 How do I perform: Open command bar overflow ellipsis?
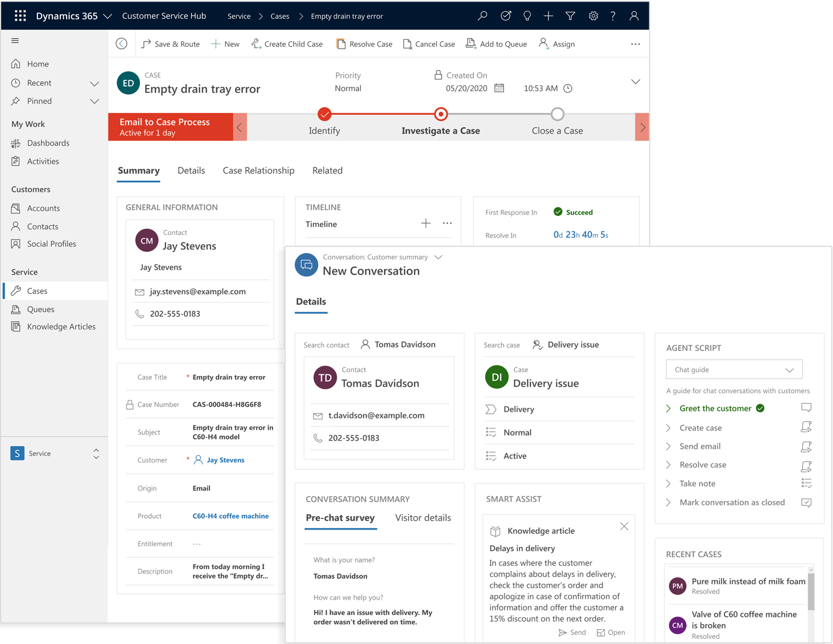[x=636, y=44]
